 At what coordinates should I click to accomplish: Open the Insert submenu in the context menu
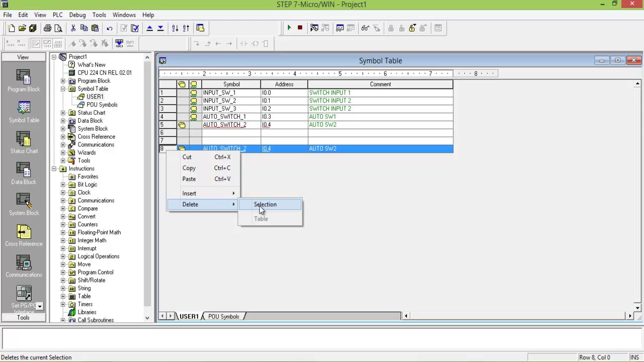(203, 194)
